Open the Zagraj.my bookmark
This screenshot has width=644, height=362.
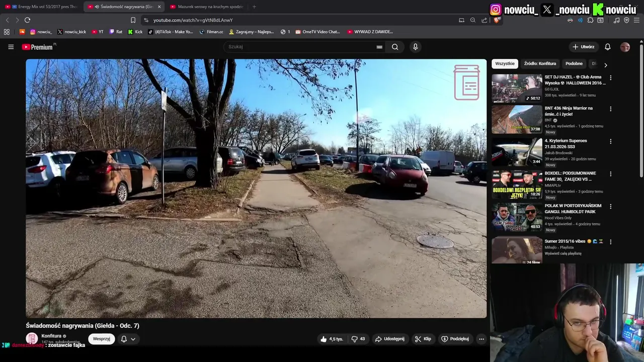point(252,32)
